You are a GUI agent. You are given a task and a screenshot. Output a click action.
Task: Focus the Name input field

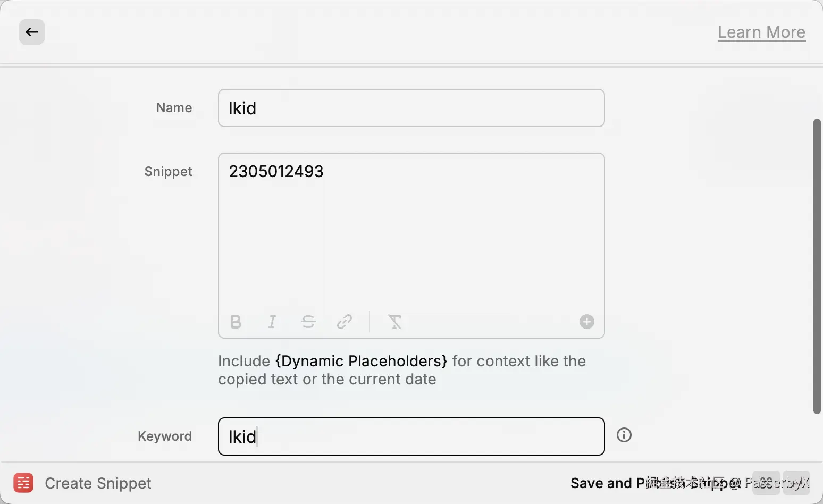pyautogui.click(x=411, y=108)
